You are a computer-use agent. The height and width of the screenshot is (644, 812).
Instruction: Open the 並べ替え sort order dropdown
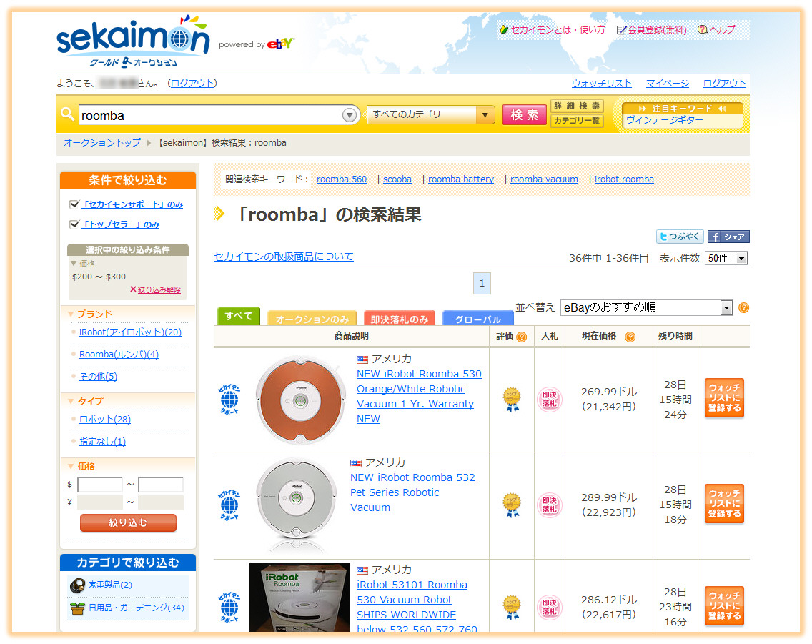click(646, 307)
